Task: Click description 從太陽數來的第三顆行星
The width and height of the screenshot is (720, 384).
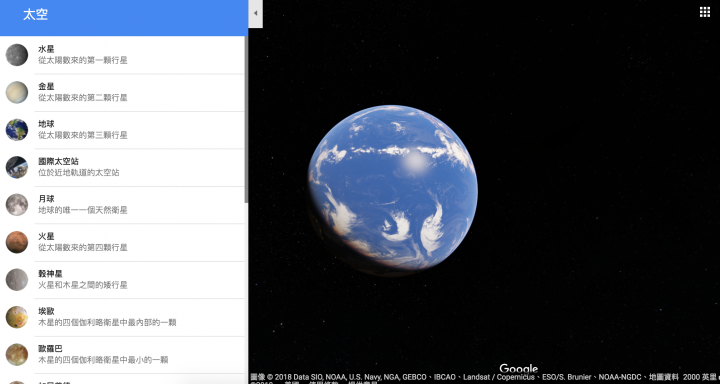Action: pos(83,135)
